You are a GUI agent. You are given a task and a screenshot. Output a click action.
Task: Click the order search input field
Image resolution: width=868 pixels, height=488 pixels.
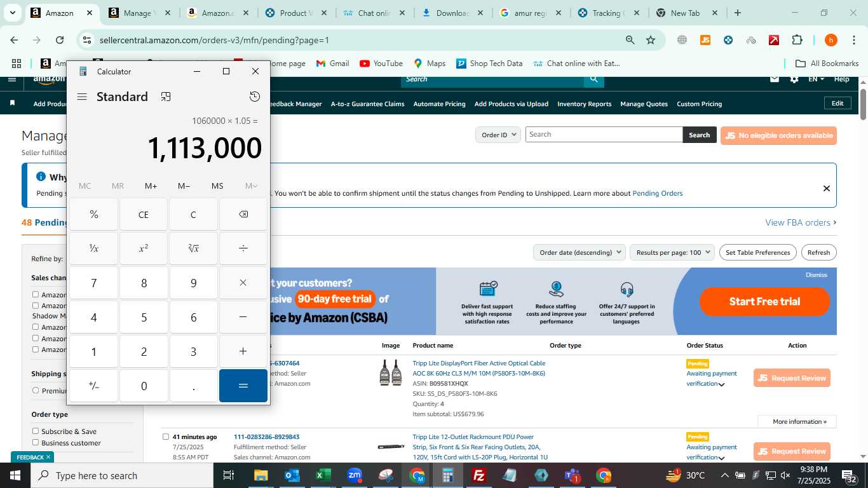[x=604, y=135]
